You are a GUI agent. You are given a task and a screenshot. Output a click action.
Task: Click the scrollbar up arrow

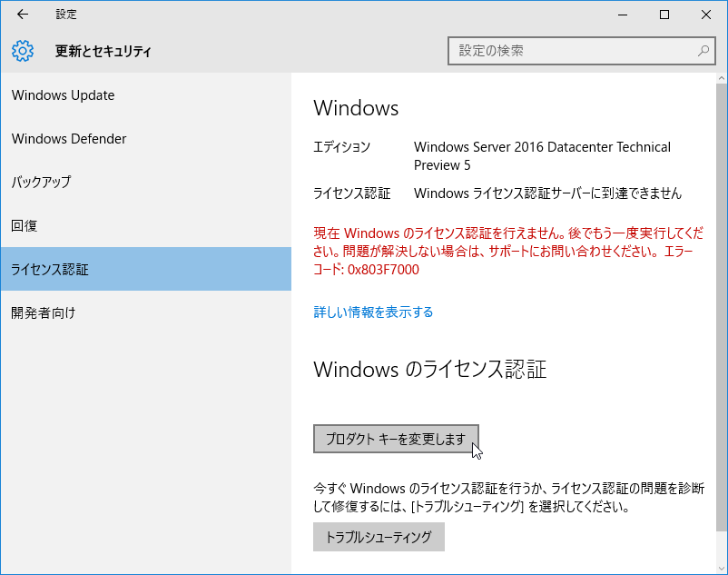[x=721, y=79]
